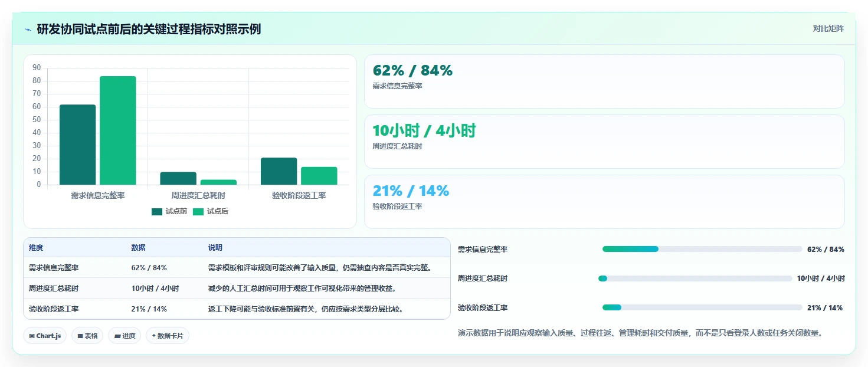
Task: Click the 周进度汇总耗时 progress bar
Action: tap(695, 278)
